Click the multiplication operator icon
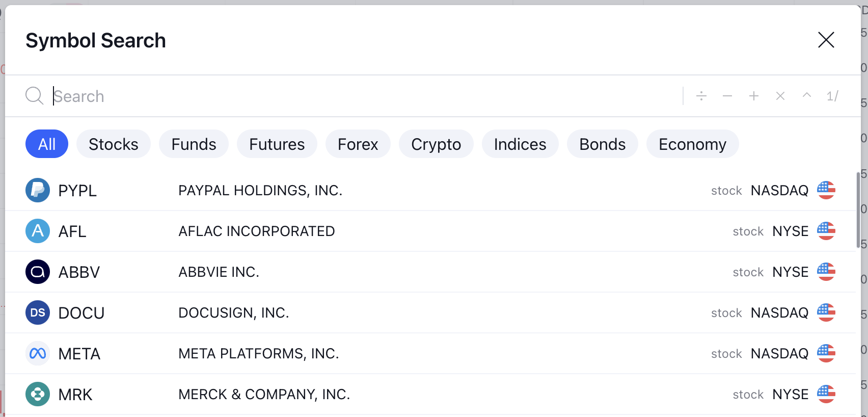Viewport: 868px width, 417px height. pyautogui.click(x=780, y=96)
